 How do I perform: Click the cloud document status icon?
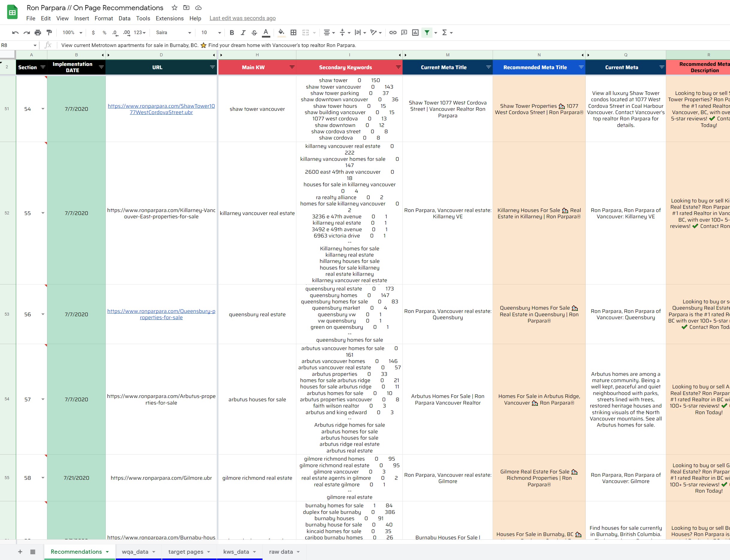coord(198,8)
